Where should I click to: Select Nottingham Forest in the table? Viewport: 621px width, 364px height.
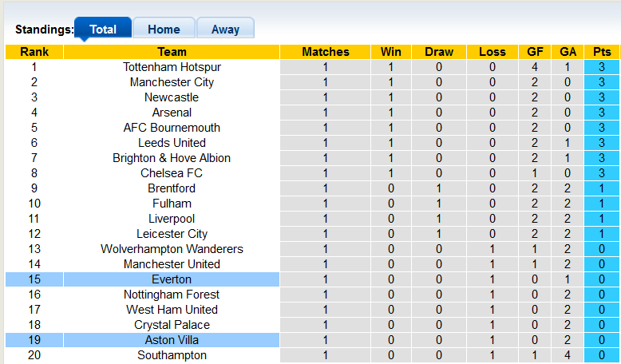pyautogui.click(x=172, y=295)
